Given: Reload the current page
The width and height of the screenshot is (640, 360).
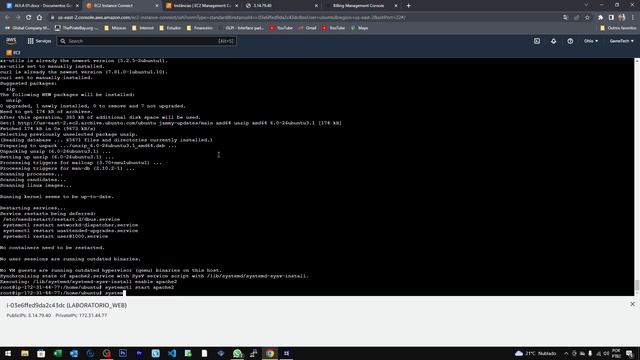Looking at the screenshot, I should 29,18.
